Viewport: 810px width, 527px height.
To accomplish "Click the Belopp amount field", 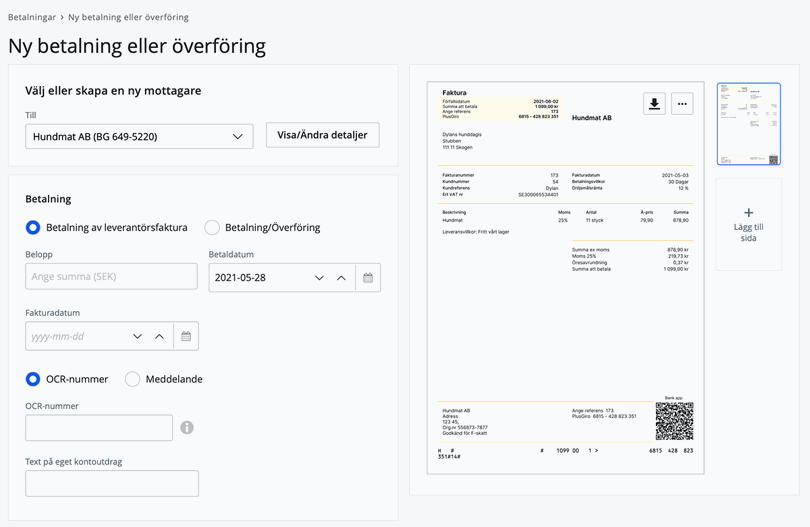I will click(111, 277).
